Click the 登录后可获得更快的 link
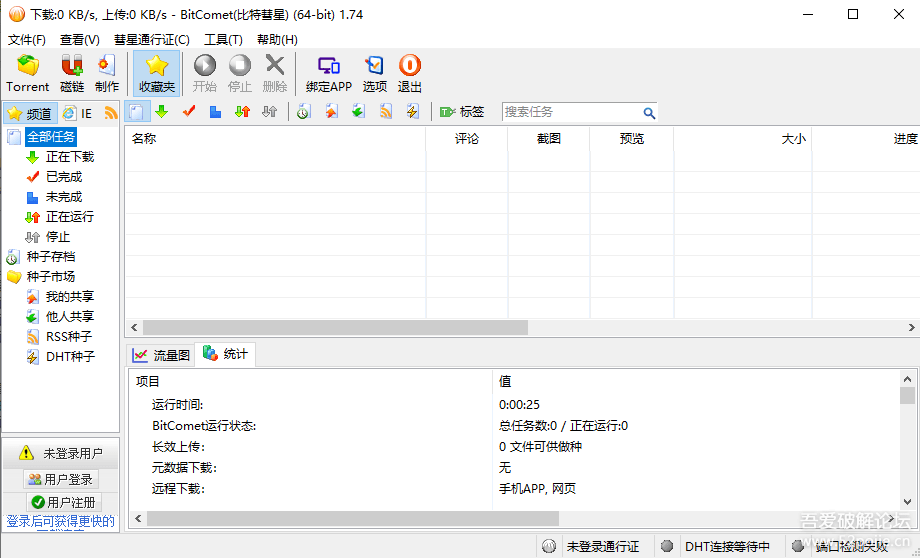The image size is (920, 558). tap(60, 522)
